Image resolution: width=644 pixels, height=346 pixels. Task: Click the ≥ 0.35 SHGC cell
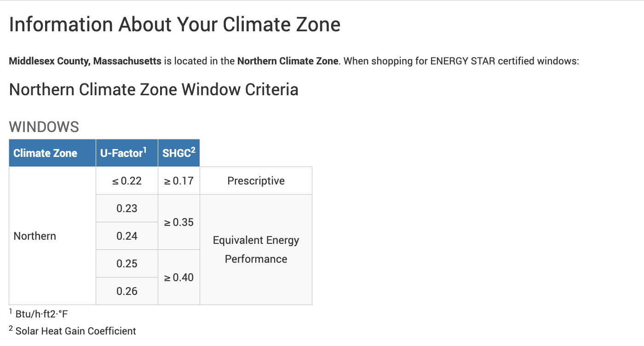tap(179, 222)
